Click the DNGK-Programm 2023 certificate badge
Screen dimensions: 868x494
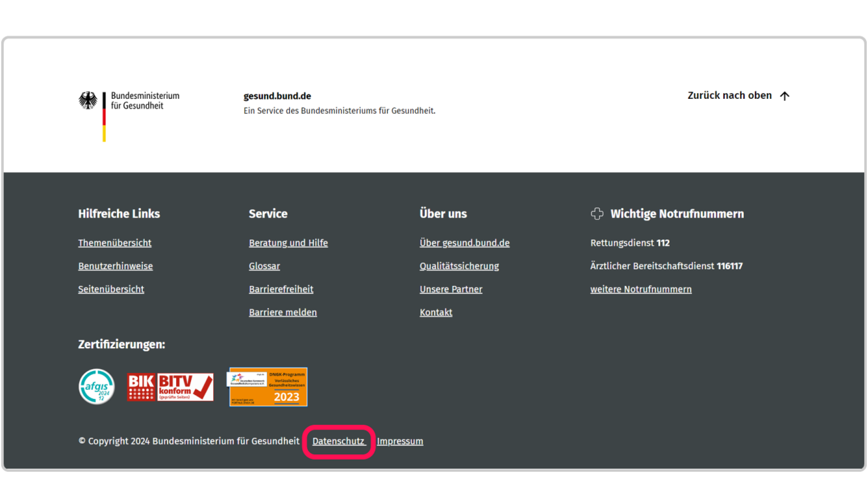pyautogui.click(x=268, y=387)
